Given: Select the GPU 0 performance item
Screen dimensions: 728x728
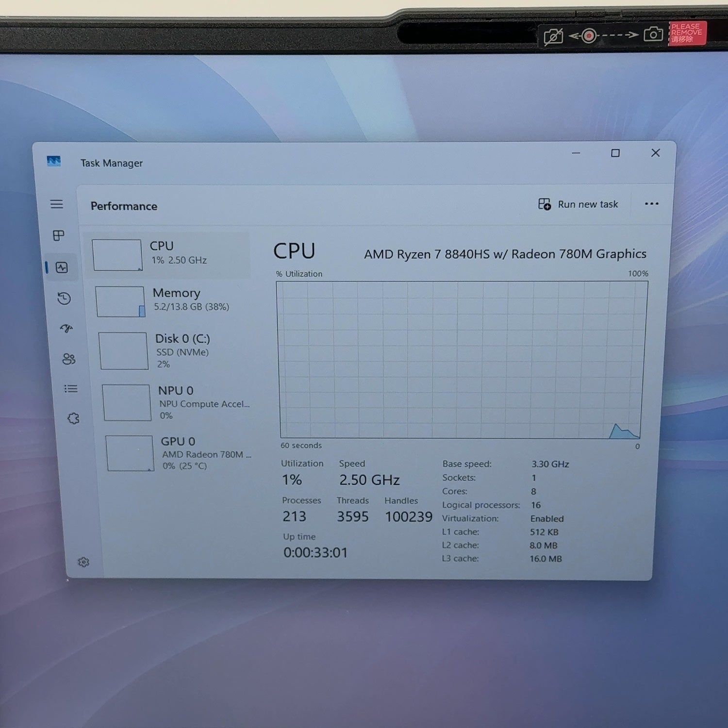Looking at the screenshot, I should tap(179, 453).
